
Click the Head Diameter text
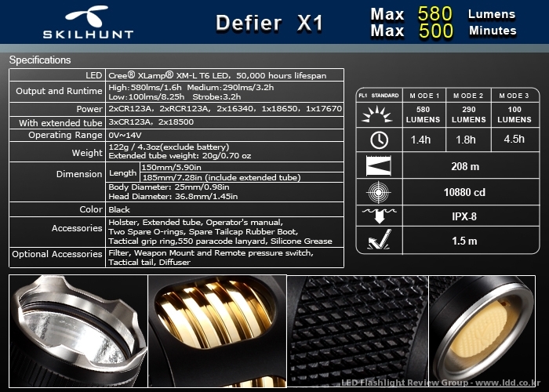(173, 196)
